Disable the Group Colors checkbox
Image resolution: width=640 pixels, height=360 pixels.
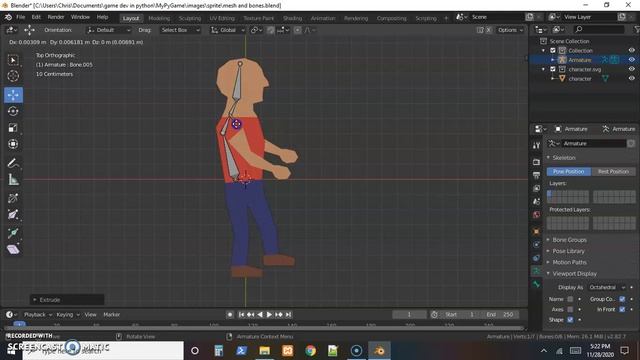(x=622, y=299)
